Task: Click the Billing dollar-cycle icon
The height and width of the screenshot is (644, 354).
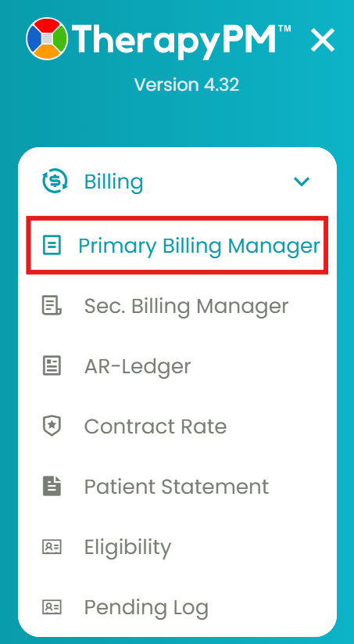Action: [x=55, y=182]
